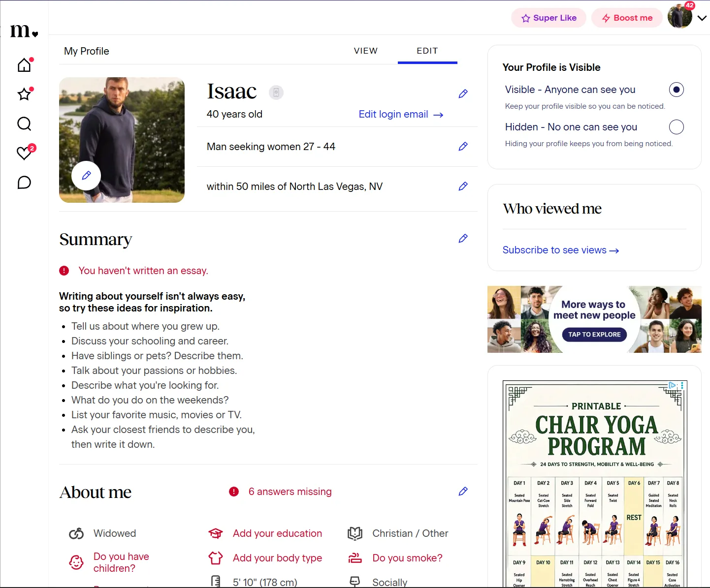This screenshot has width=710, height=588.
Task: Click the Boost me button
Action: (x=627, y=18)
